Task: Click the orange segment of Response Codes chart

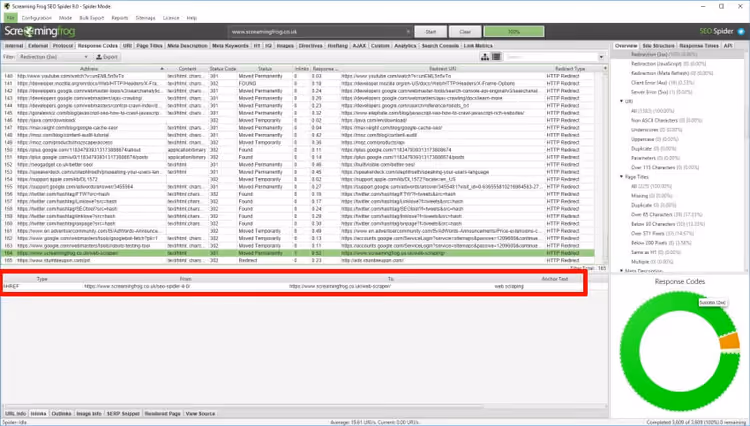Action: [729, 341]
